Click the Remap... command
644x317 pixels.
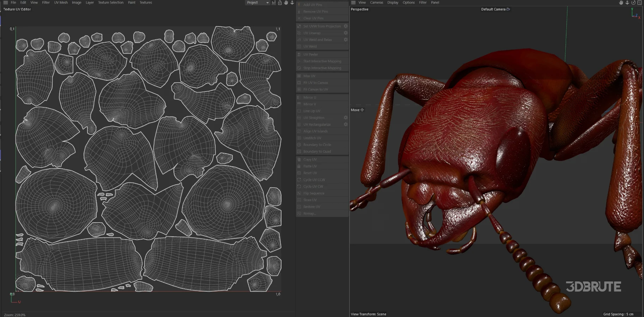[x=322, y=213]
